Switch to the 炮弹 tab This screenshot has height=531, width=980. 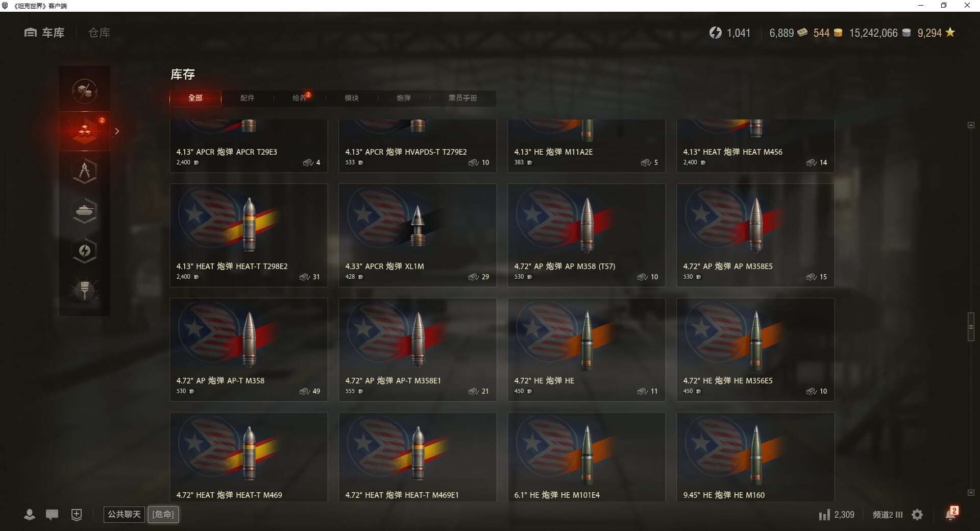(x=403, y=98)
